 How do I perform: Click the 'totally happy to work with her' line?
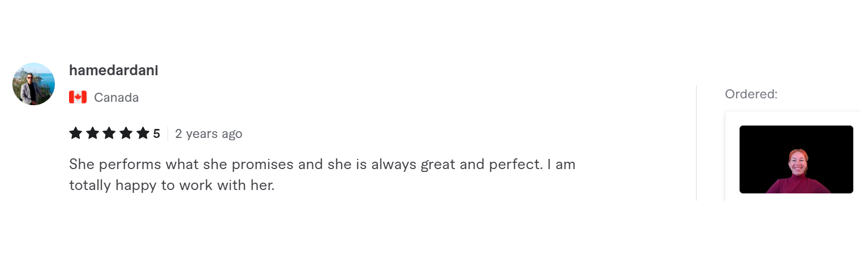[x=171, y=185]
